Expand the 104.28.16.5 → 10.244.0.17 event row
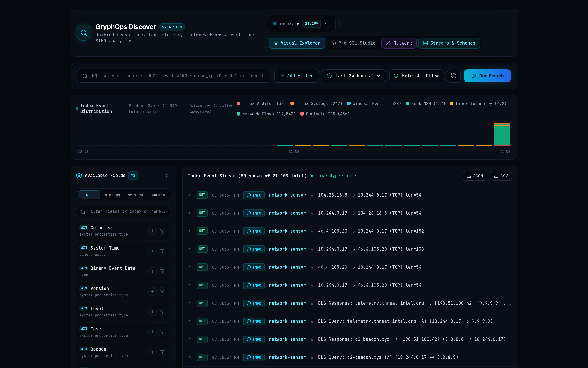The image size is (588, 368). (350, 195)
